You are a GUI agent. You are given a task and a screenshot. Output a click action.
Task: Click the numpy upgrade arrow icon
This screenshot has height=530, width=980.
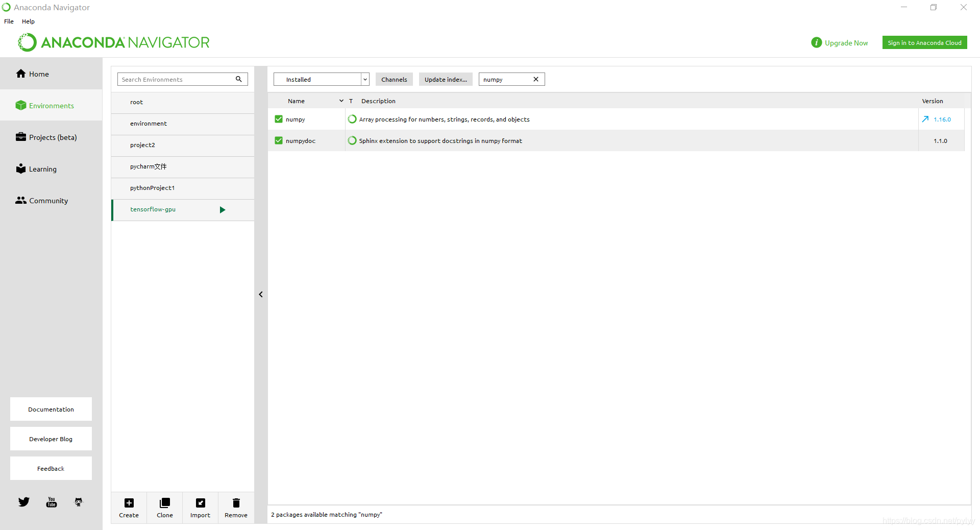925,119
